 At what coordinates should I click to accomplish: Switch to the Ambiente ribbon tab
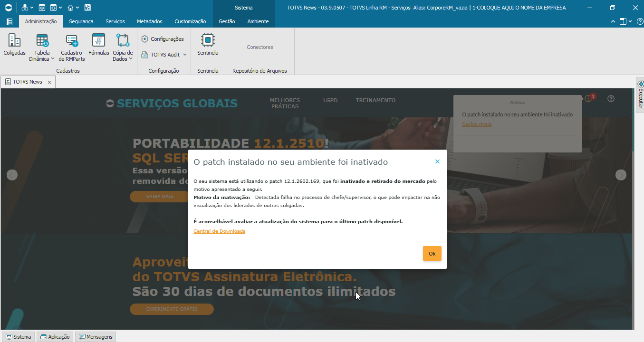coord(258,21)
